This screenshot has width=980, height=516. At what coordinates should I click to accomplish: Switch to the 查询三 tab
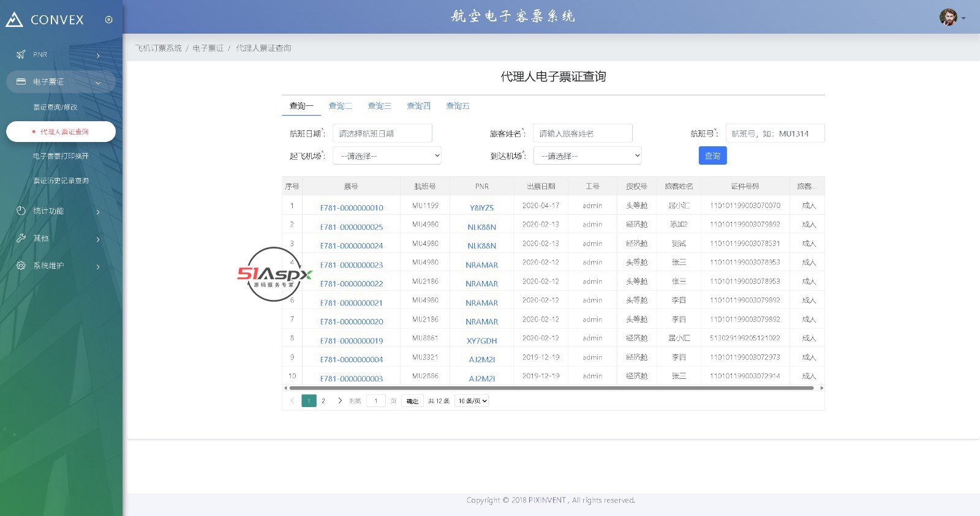point(380,106)
